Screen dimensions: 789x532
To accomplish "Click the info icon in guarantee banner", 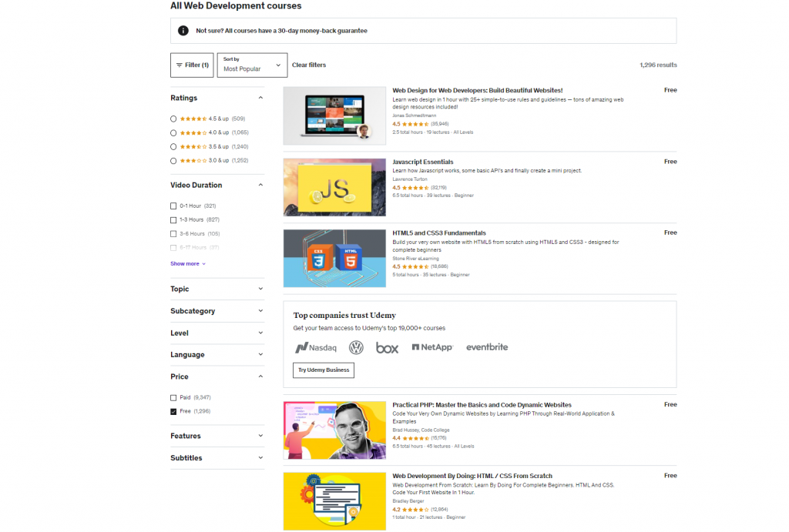I will coord(183,31).
